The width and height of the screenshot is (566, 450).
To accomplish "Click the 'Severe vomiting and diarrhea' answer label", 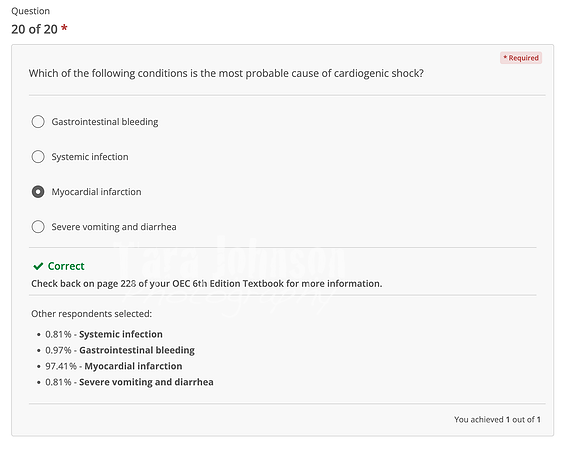I will (114, 227).
